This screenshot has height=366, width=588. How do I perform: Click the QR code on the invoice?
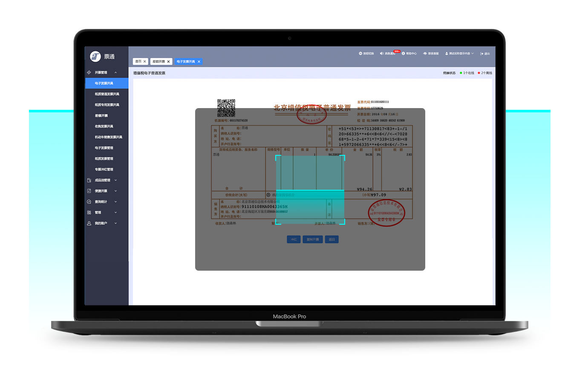[226, 108]
